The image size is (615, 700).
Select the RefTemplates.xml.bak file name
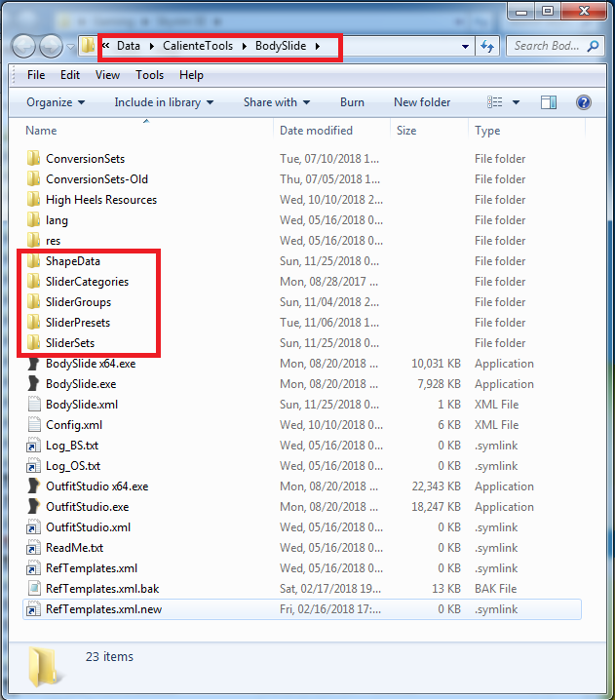[x=102, y=589]
